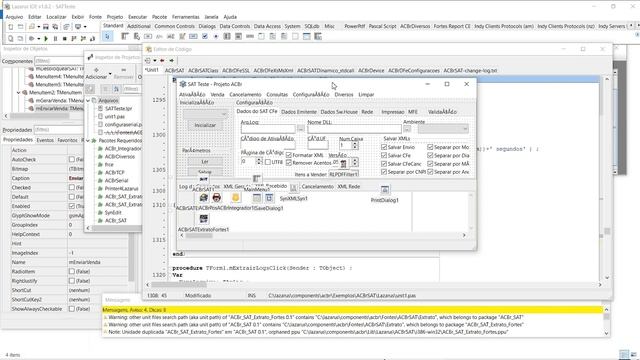
Task: Choose the TRadioButton component in the palette
Action: pyautogui.click(x=216, y=36)
